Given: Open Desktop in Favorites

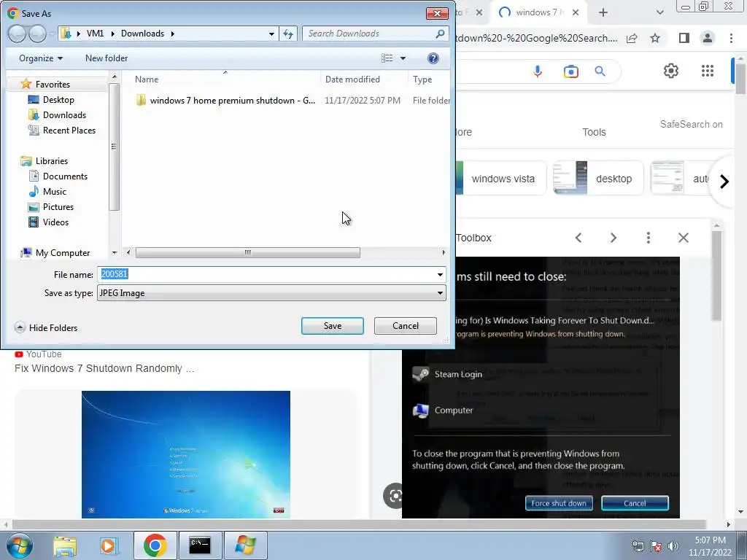Looking at the screenshot, I should tap(58, 99).
